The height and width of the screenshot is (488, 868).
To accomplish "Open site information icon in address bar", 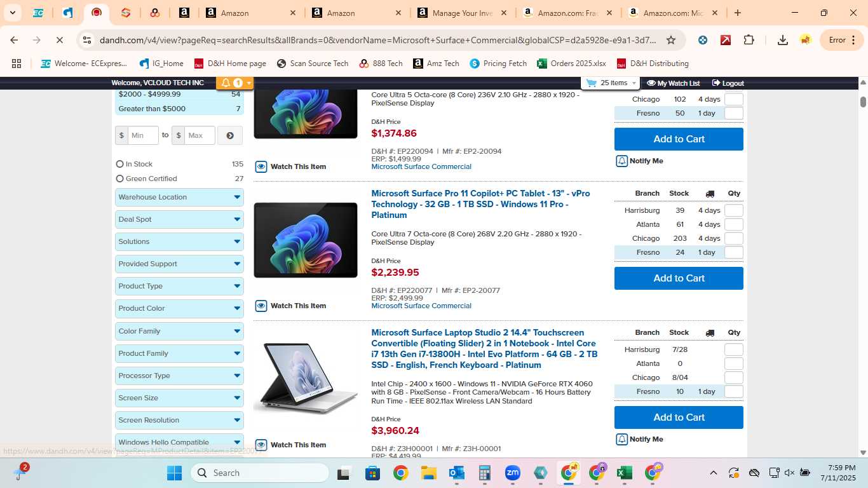I will pos(87,40).
